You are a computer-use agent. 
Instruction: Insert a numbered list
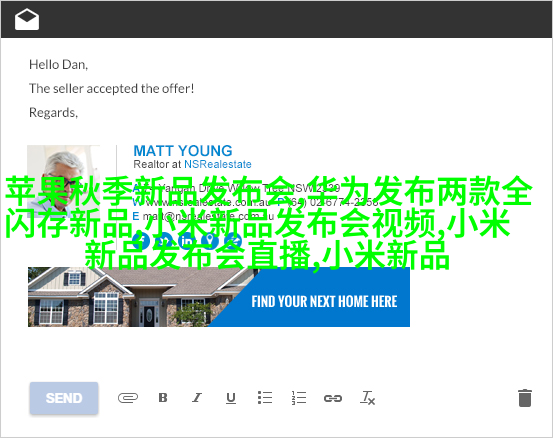coord(299,397)
